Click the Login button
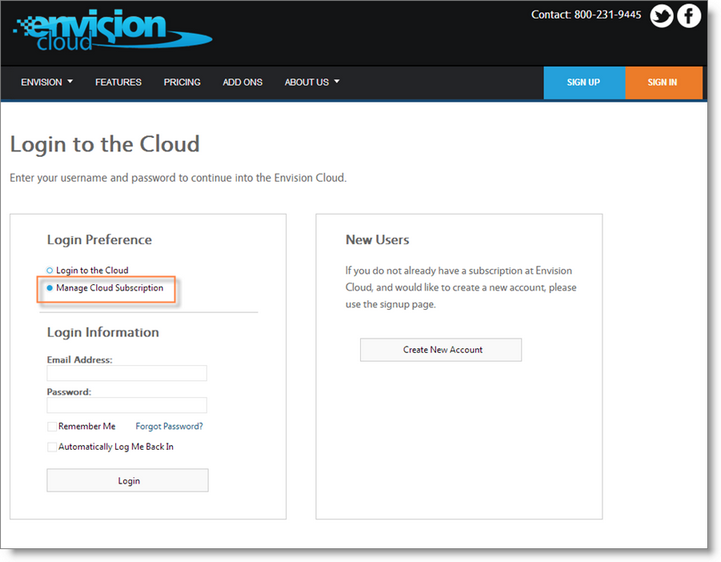721x562 pixels. click(127, 481)
